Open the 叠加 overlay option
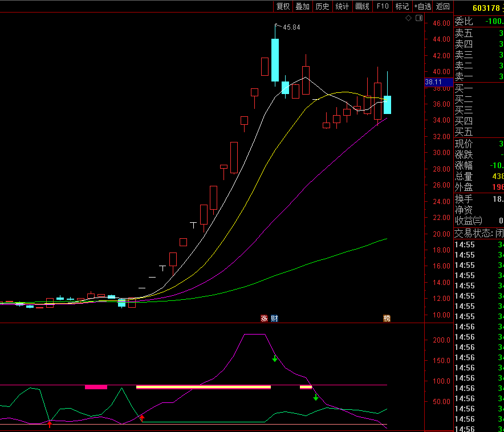The height and width of the screenshot is (432, 504). point(303,6)
